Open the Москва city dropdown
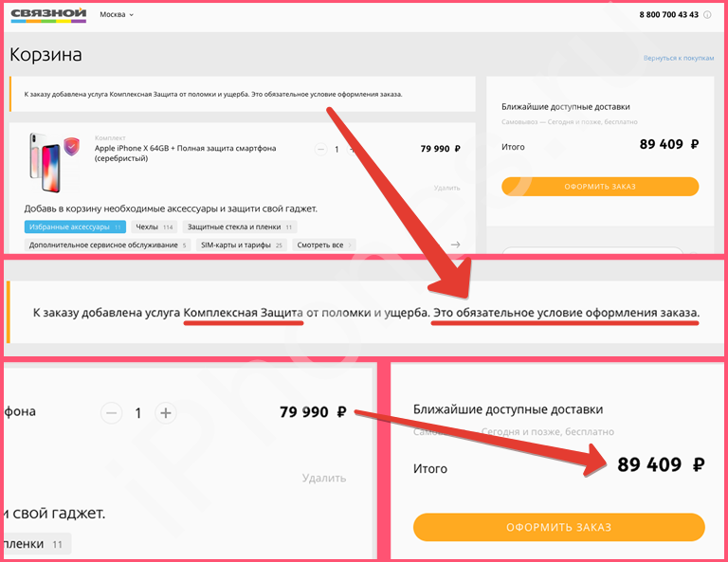This screenshot has height=562, width=728. [117, 15]
